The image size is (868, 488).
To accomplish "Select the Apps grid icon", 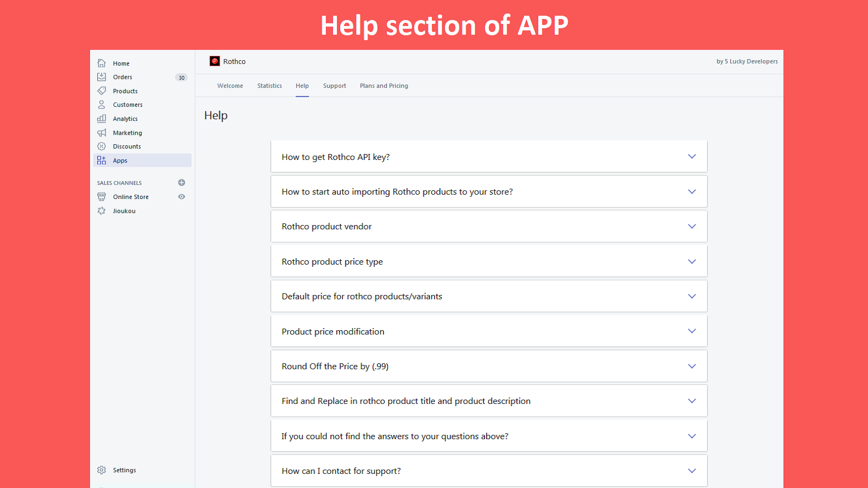I will [x=101, y=160].
